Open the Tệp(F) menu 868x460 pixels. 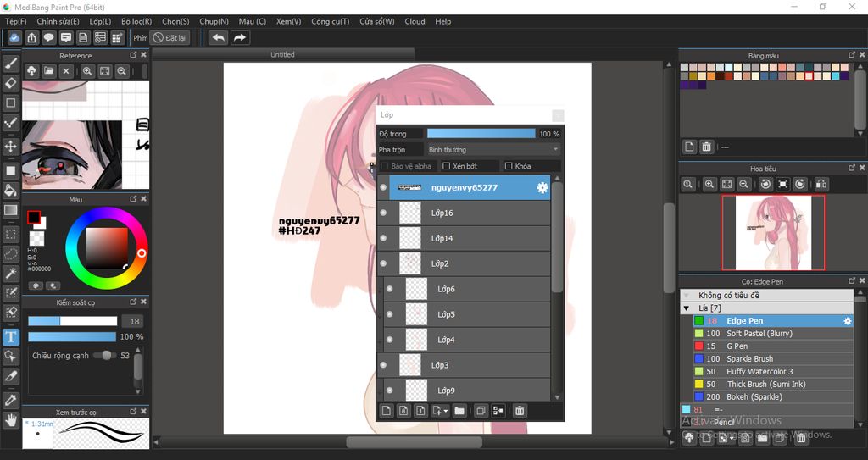[x=15, y=21]
